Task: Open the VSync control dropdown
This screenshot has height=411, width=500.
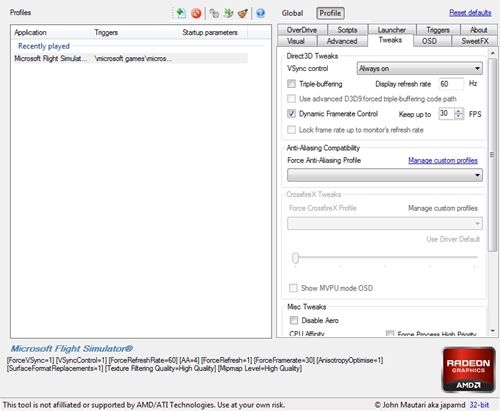Action: (x=420, y=68)
